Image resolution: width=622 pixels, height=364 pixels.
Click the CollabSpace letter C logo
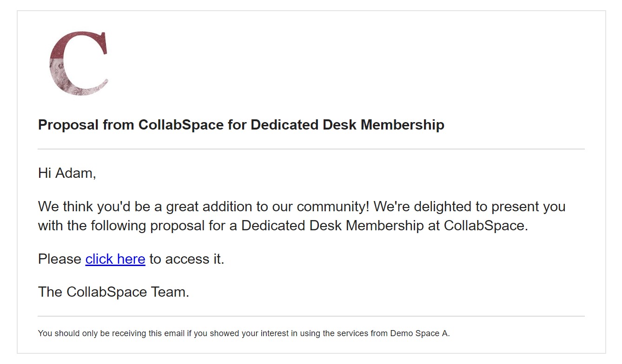coord(79,63)
